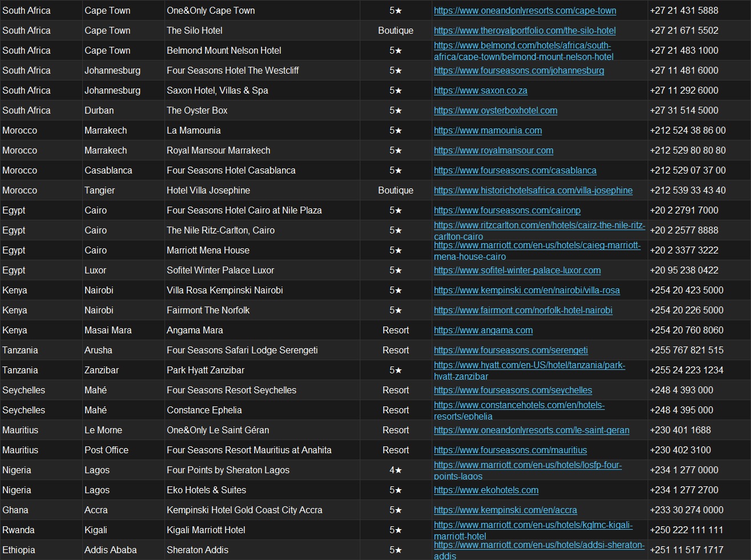Viewport: 751px width, 560px height.
Task: Select phone number '+20 95 238 0422'
Action: [x=684, y=270]
